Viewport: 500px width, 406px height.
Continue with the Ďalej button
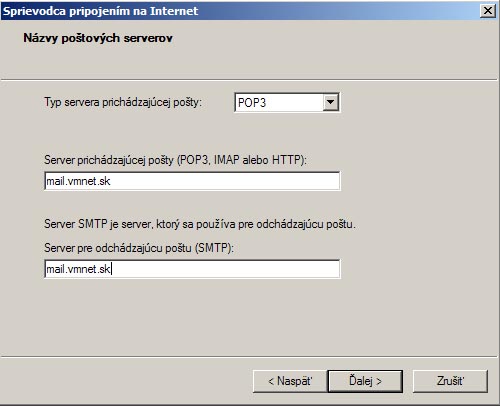point(365,381)
